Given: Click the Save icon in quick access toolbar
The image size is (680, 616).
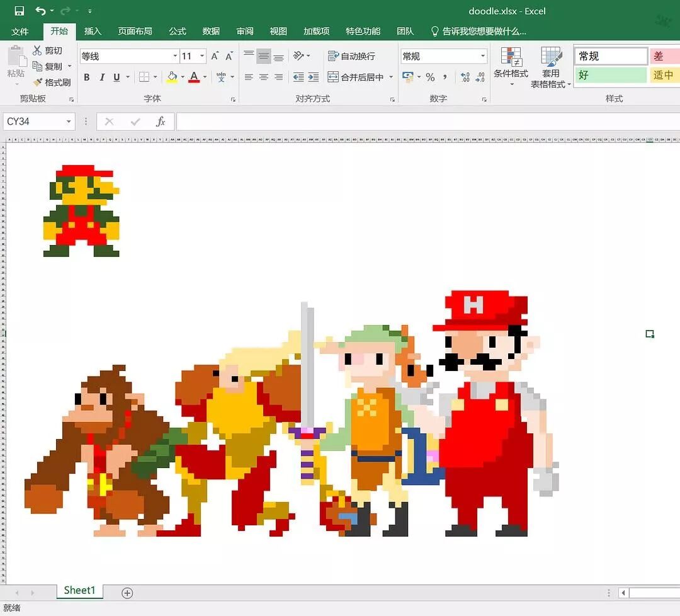Looking at the screenshot, I should 19,11.
